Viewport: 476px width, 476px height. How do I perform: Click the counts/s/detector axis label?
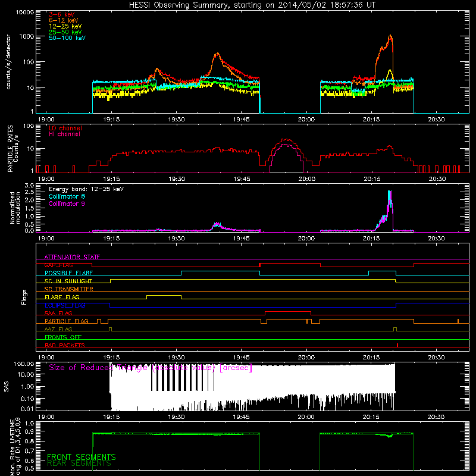coord(8,62)
